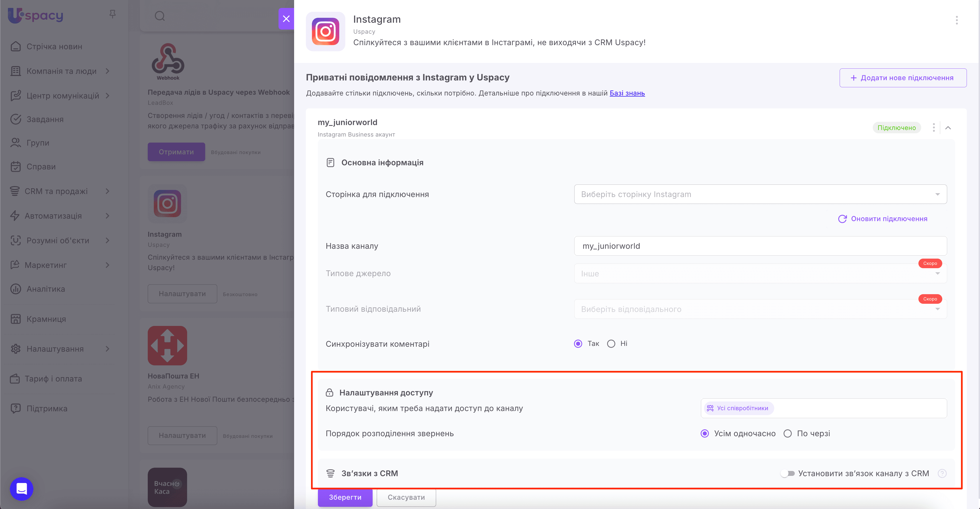Click Додати нове підключення button
The width and height of the screenshot is (980, 509).
903,78
